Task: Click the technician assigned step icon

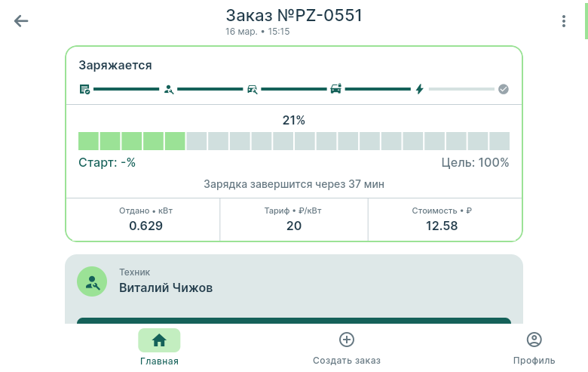Action: (x=169, y=89)
